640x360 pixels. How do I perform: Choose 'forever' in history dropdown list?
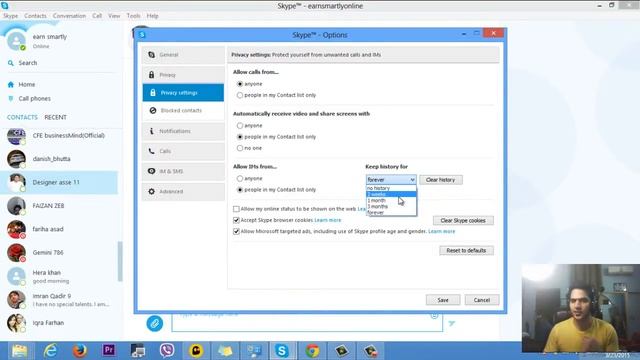coord(391,213)
